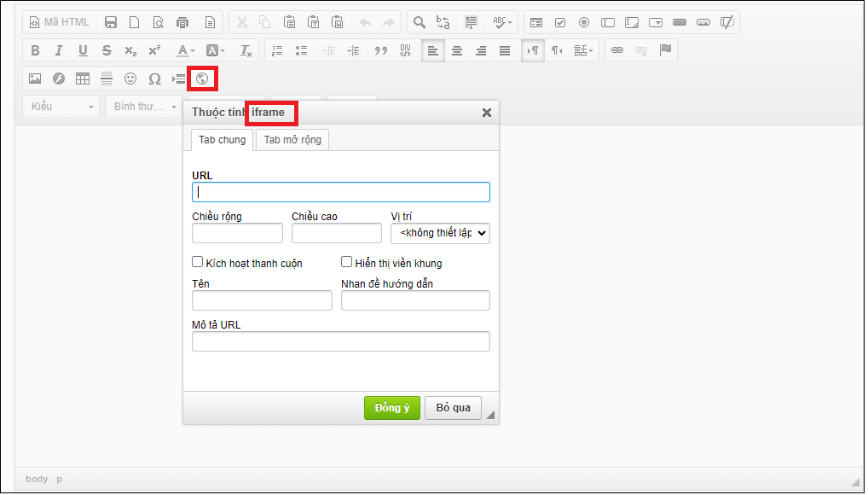The image size is (868, 495).
Task: Insert special character with Omega icon
Action: (x=154, y=79)
